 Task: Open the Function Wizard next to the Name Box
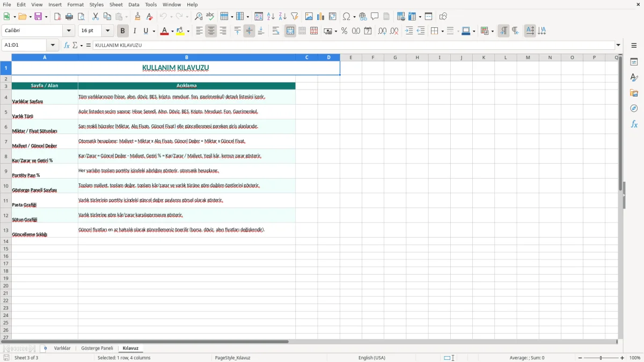(67, 46)
